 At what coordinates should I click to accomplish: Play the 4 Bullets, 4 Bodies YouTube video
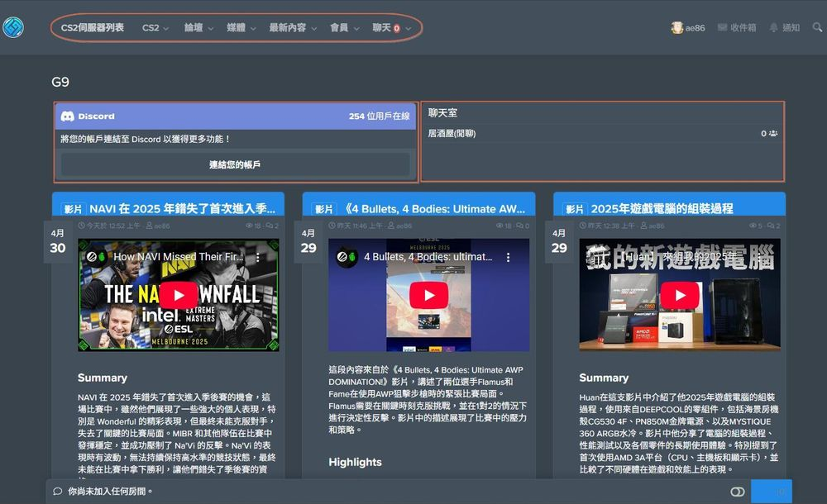pyautogui.click(x=428, y=295)
